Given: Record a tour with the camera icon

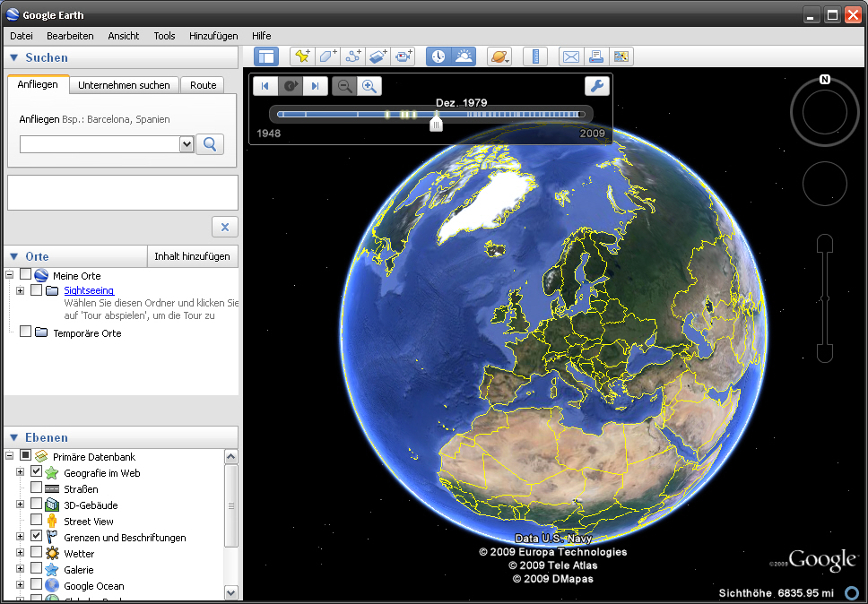Looking at the screenshot, I should (x=403, y=56).
